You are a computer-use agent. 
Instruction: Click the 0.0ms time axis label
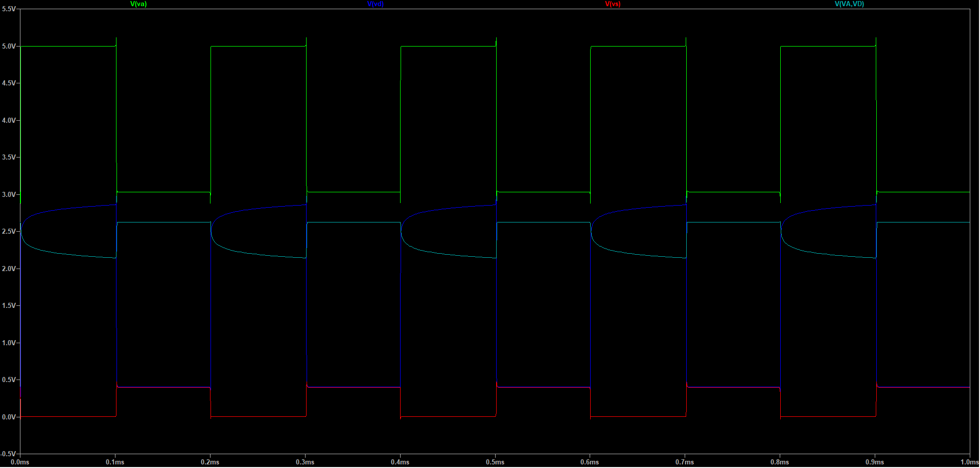20,462
